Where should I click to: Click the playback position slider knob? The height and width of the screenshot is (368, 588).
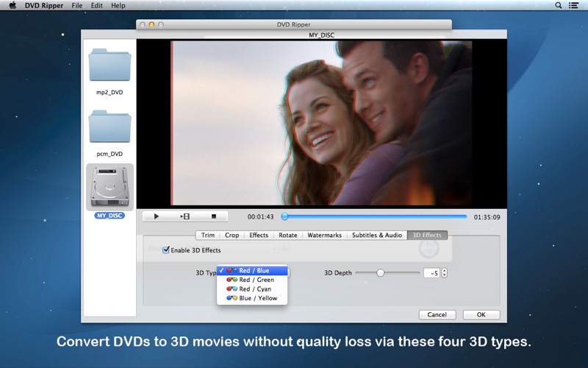point(284,216)
